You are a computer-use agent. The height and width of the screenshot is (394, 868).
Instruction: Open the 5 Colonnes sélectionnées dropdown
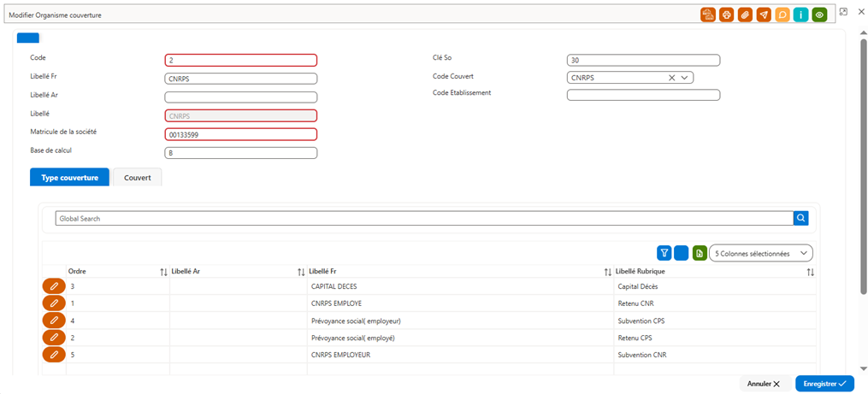(761, 254)
